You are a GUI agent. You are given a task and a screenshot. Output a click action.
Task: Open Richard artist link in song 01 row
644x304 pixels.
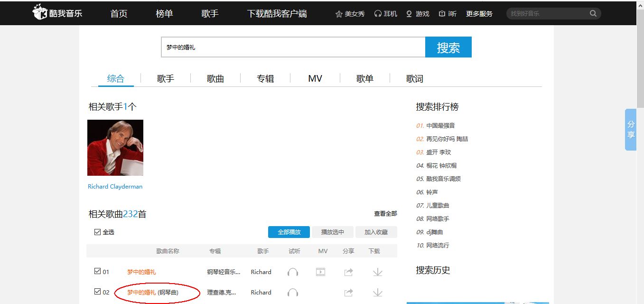click(x=261, y=272)
